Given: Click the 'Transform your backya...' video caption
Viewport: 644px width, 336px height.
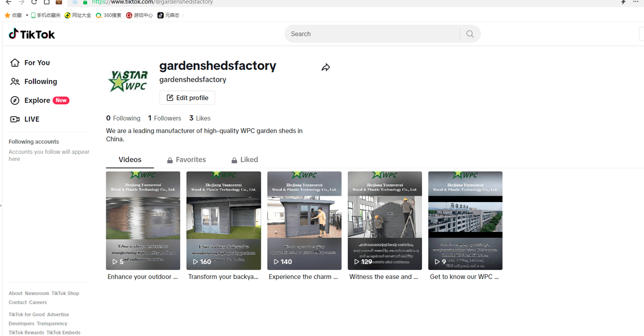Looking at the screenshot, I should [x=223, y=277].
